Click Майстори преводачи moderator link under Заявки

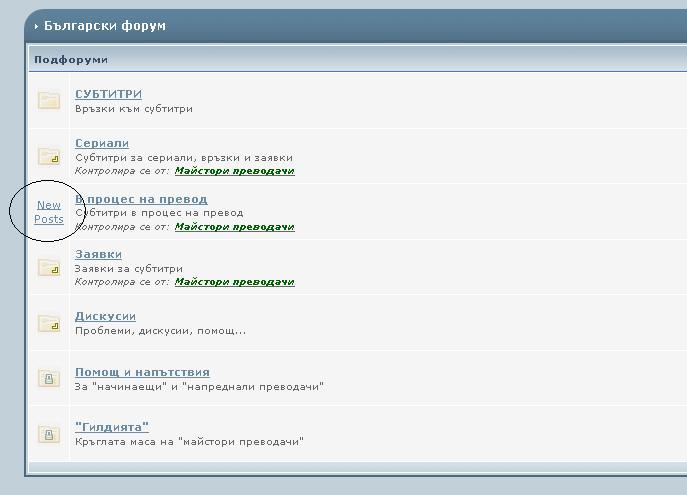234,282
